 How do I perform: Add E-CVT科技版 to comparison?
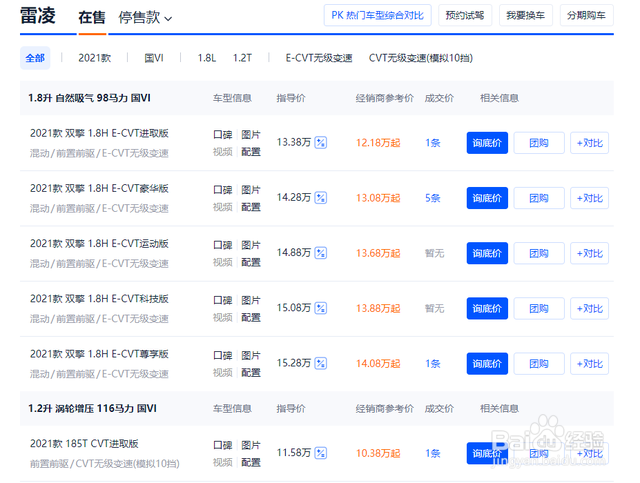[589, 308]
